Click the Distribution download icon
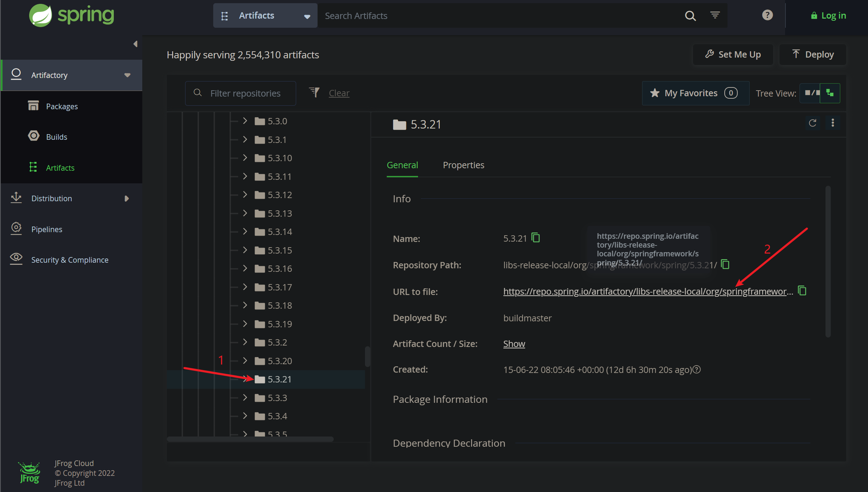 coord(16,198)
